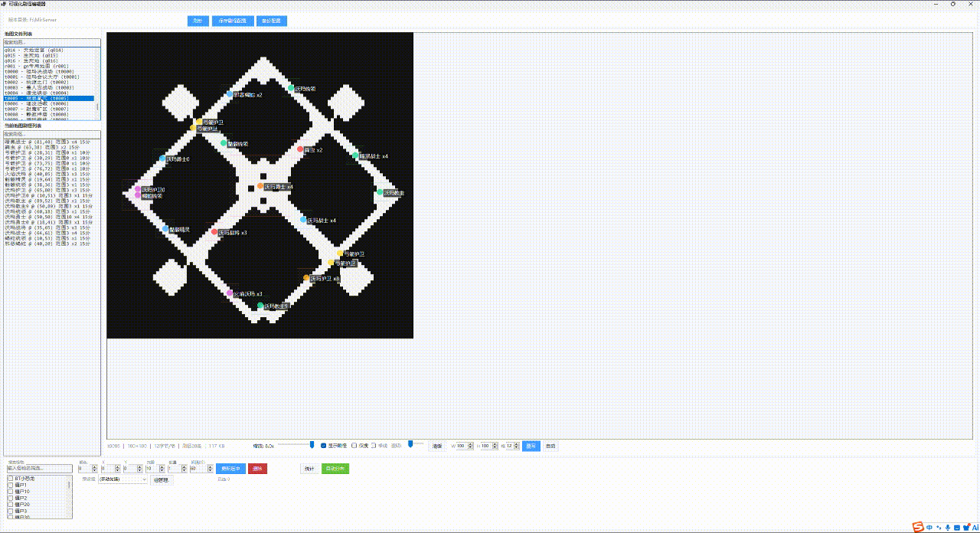This screenshot has width=980, height=533.
Task: Check the 僵尸3 monster checkbox
Action: pos(11,511)
